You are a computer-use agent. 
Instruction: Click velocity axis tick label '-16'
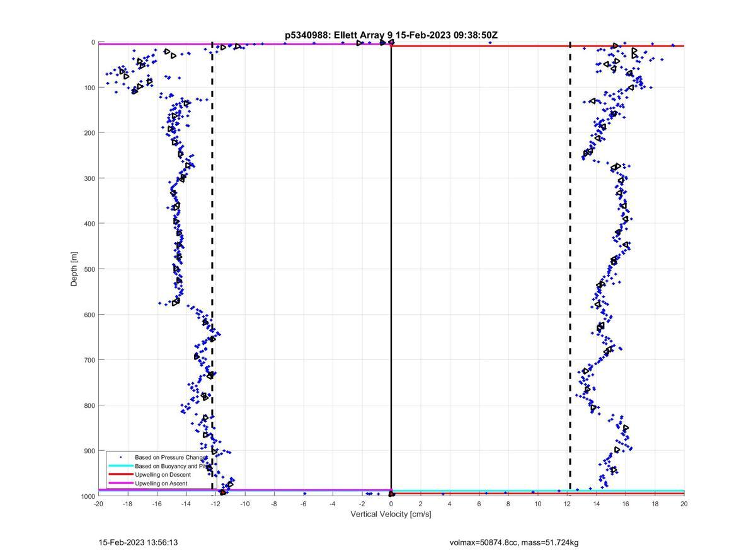click(157, 504)
